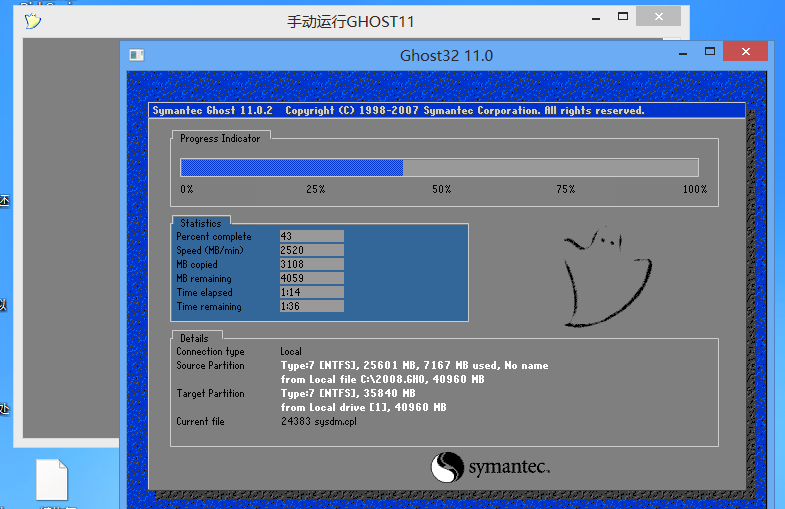Click the MB copied value 3108
Image resolution: width=785 pixels, height=509 pixels.
click(x=311, y=264)
